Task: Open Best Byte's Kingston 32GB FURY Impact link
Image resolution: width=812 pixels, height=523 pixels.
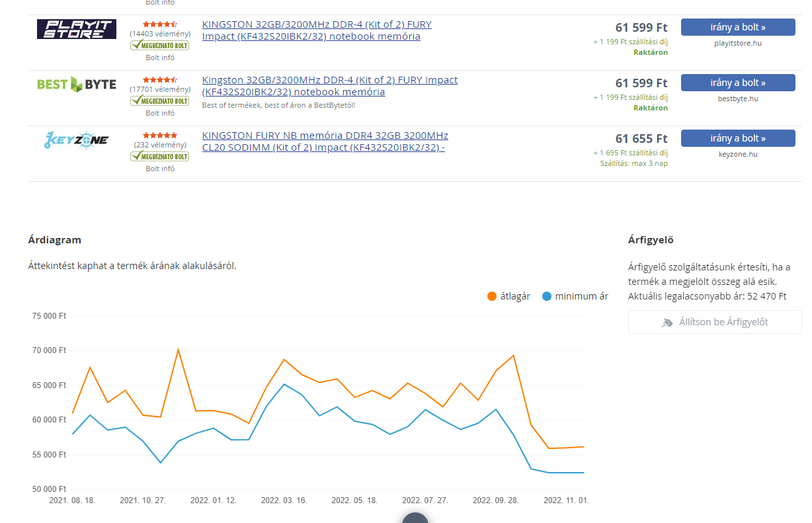Action: (x=329, y=86)
